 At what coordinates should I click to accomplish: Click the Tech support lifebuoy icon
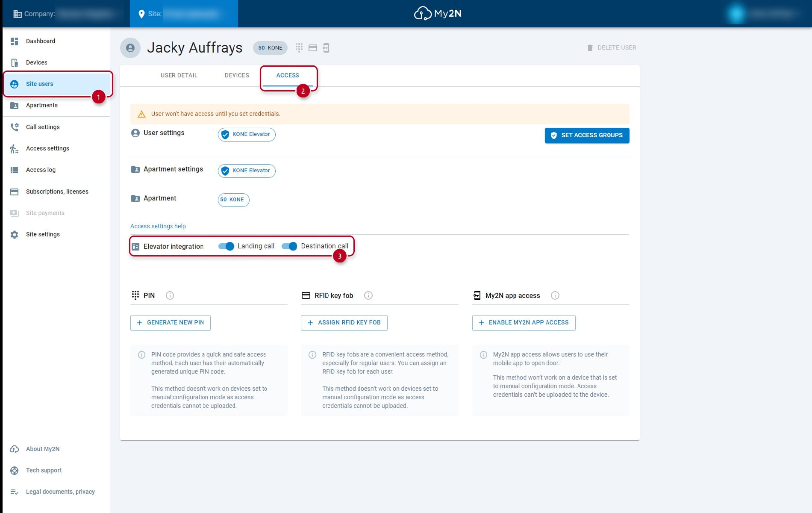click(x=15, y=470)
